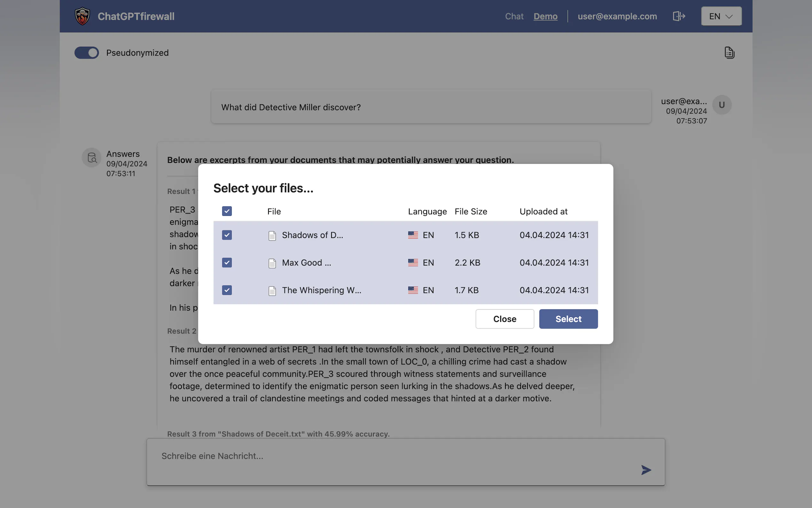The width and height of the screenshot is (812, 508).
Task: Click the Answers database search icon
Action: coord(92,158)
